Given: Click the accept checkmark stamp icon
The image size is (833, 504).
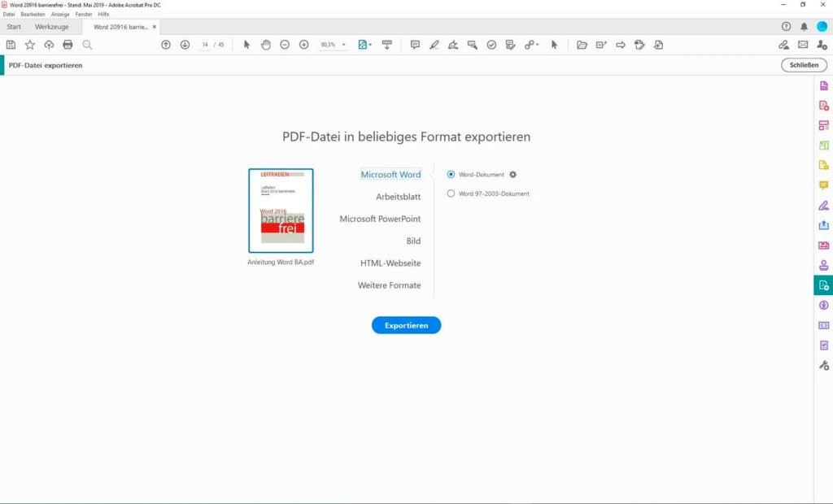Looking at the screenshot, I should pos(491,46).
